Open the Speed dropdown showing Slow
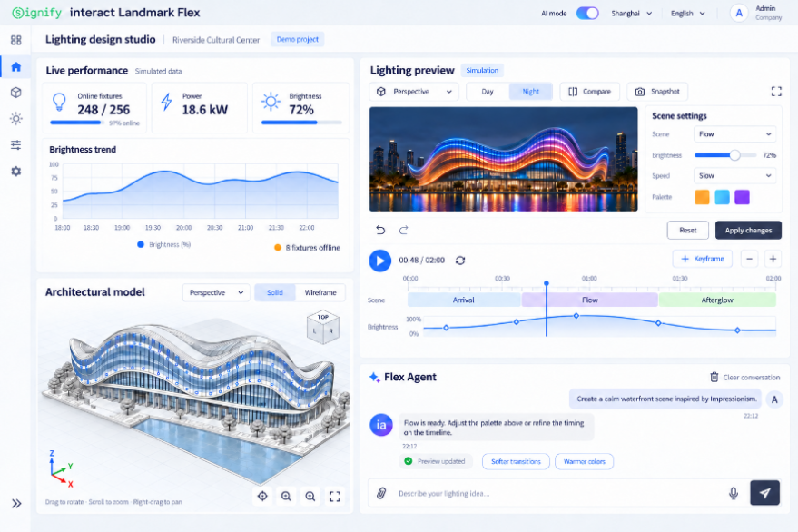This screenshot has height=532, width=798. [734, 175]
